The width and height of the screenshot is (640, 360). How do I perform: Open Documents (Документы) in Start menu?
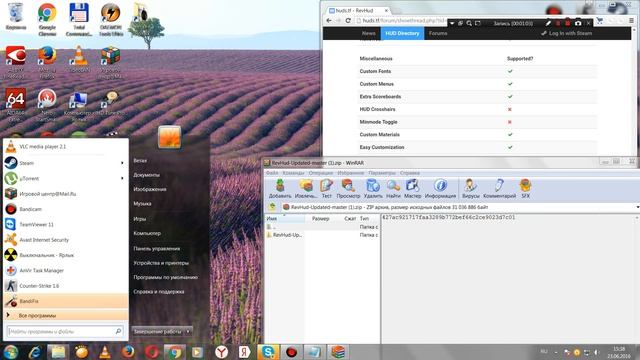pyautogui.click(x=147, y=175)
